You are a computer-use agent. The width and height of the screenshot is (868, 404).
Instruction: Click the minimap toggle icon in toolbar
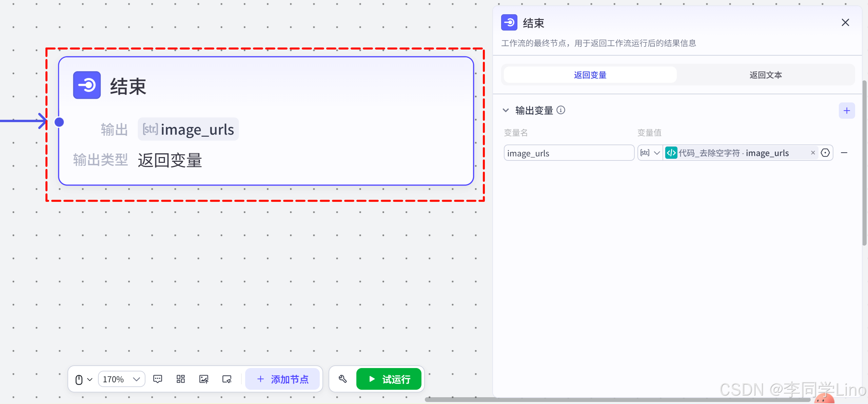[227, 379]
